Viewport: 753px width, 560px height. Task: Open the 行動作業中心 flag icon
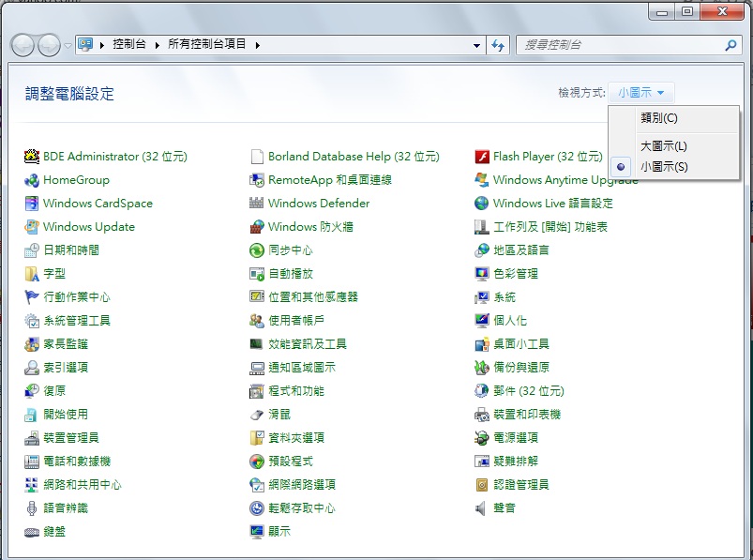tap(32, 297)
